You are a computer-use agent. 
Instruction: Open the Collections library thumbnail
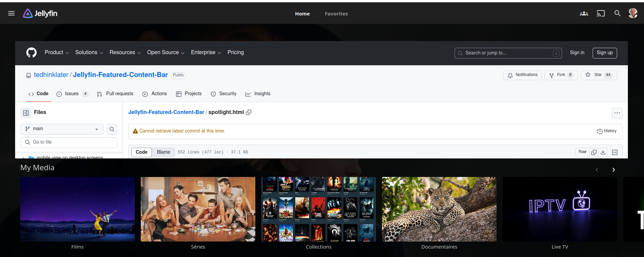pyautogui.click(x=318, y=209)
